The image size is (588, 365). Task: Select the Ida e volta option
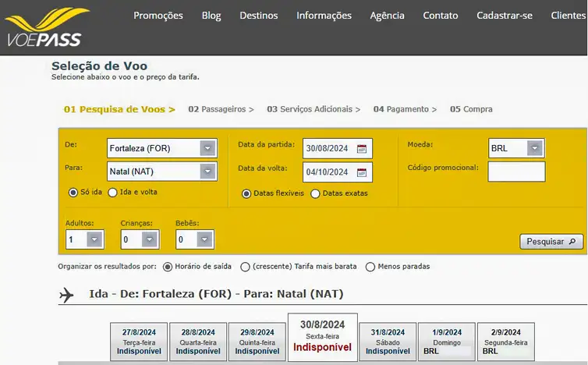click(x=113, y=193)
